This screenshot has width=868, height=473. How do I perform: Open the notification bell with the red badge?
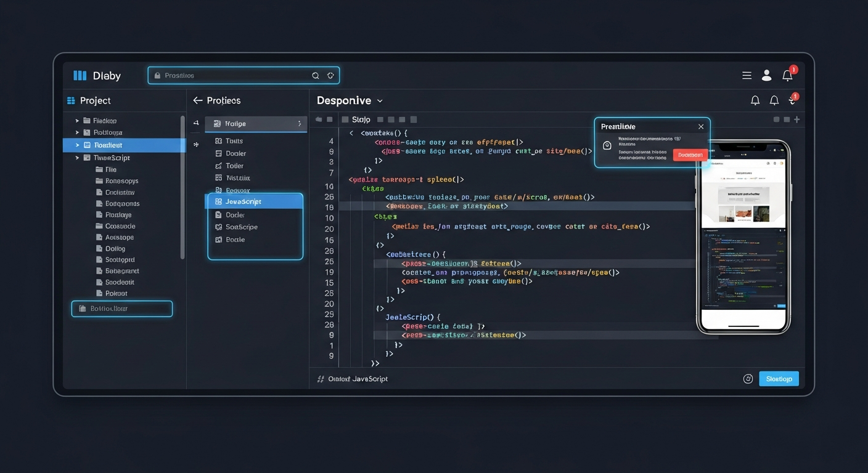click(x=787, y=75)
